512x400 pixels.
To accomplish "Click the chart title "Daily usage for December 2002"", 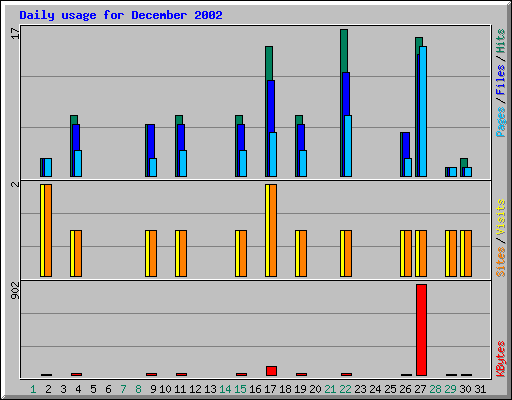I will click(x=121, y=15).
